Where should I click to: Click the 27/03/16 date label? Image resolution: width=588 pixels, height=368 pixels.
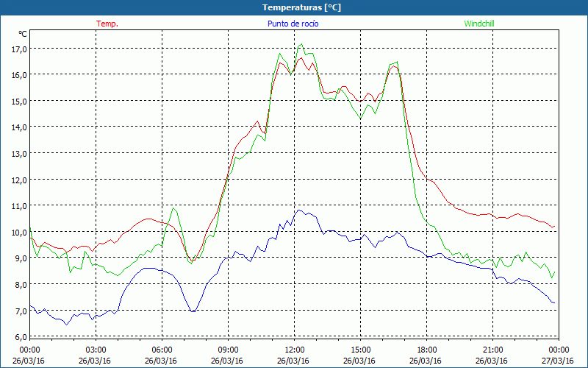click(x=558, y=361)
